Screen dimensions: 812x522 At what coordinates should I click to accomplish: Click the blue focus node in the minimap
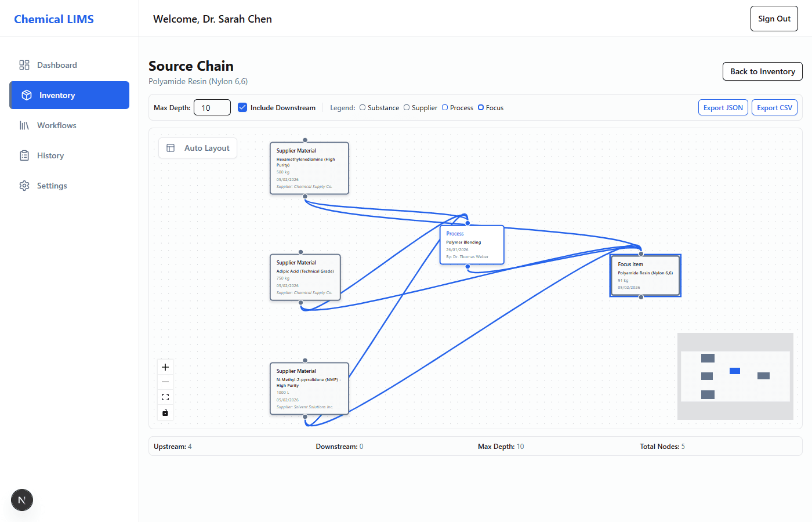pyautogui.click(x=734, y=370)
